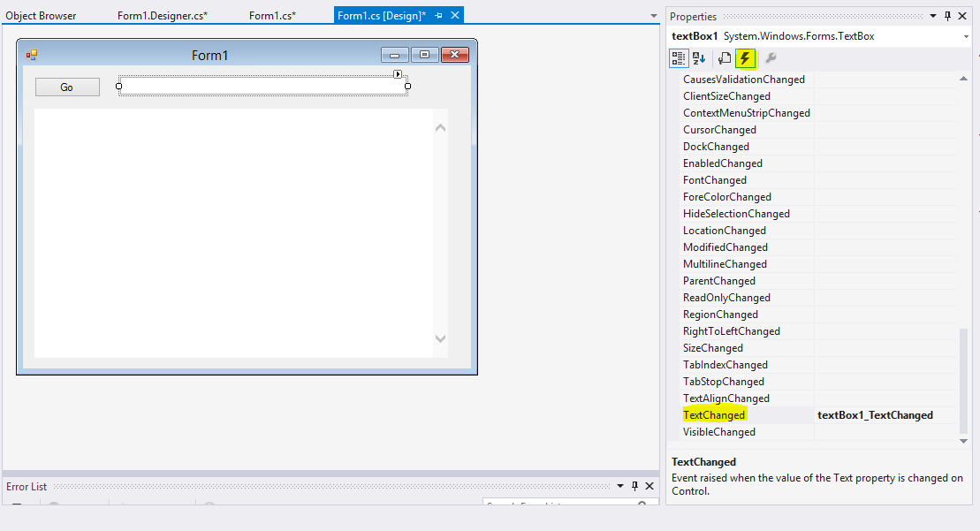Switch to Categorized view in Properties

click(679, 58)
